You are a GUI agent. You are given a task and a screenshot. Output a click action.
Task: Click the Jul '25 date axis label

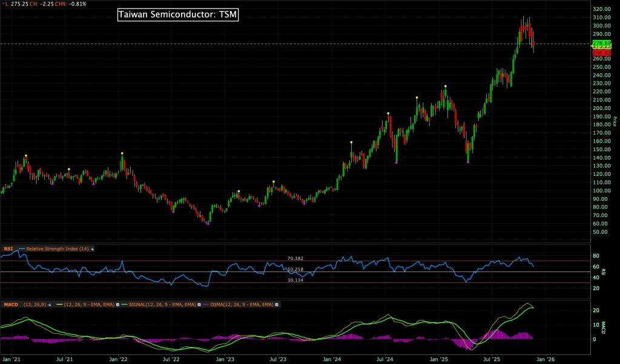coord(492,359)
